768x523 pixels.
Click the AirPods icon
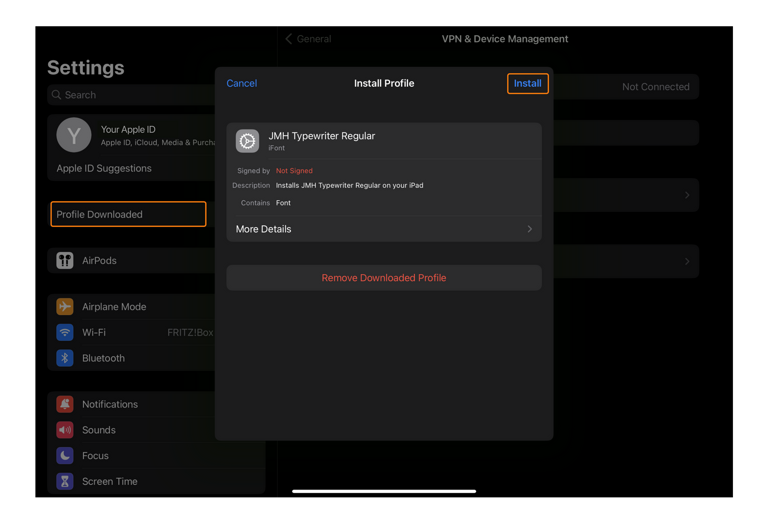coord(65,260)
